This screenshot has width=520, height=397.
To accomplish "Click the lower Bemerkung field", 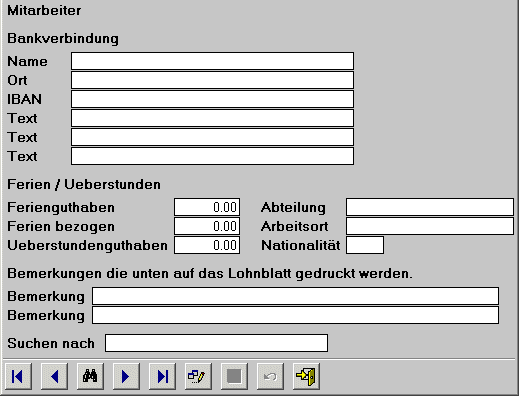I will (295, 315).
